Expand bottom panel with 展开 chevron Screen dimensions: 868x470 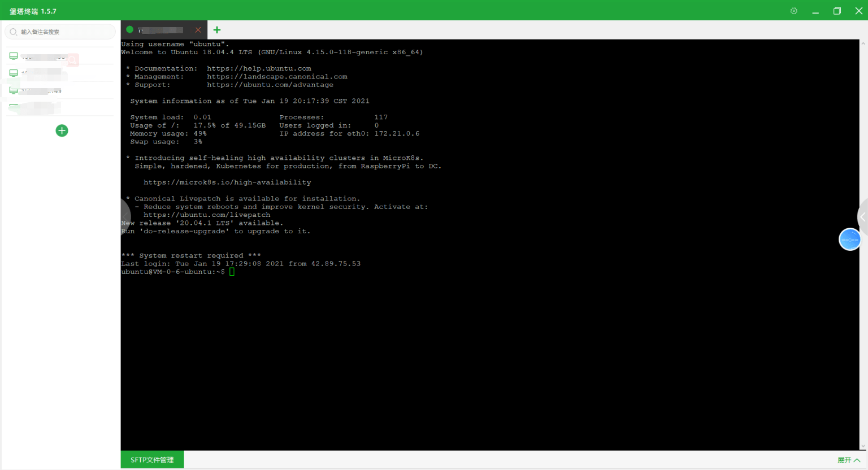point(849,460)
